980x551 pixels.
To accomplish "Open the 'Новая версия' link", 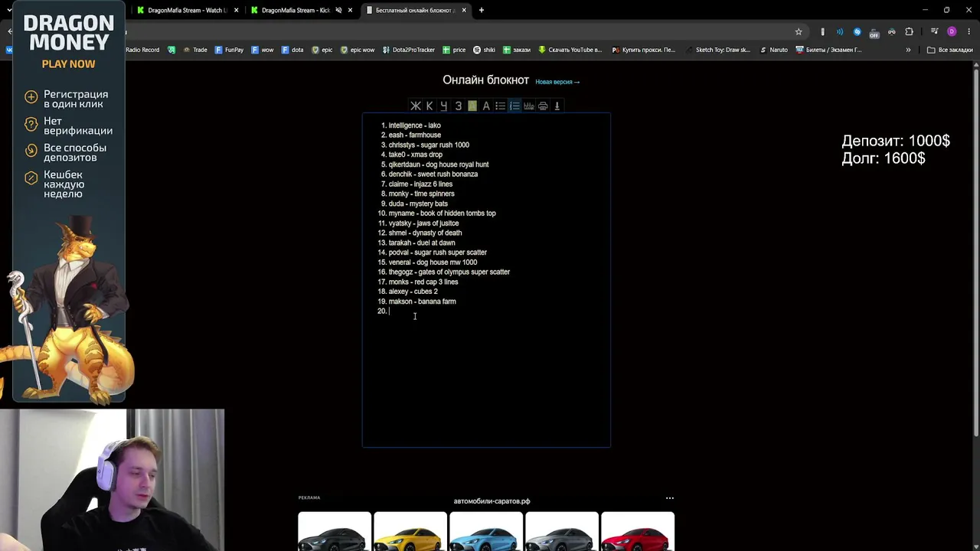I will coord(557,82).
